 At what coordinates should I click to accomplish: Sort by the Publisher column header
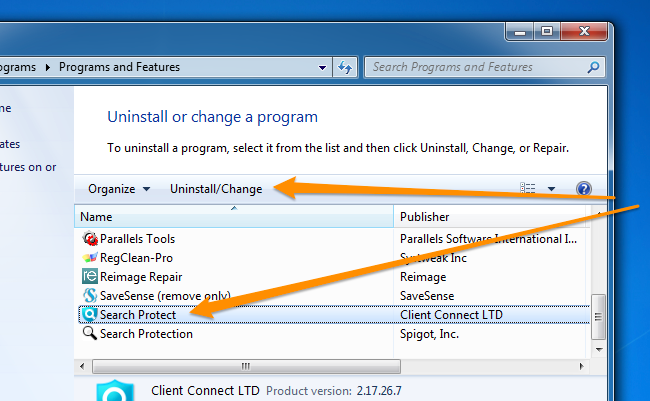pyautogui.click(x=492, y=216)
